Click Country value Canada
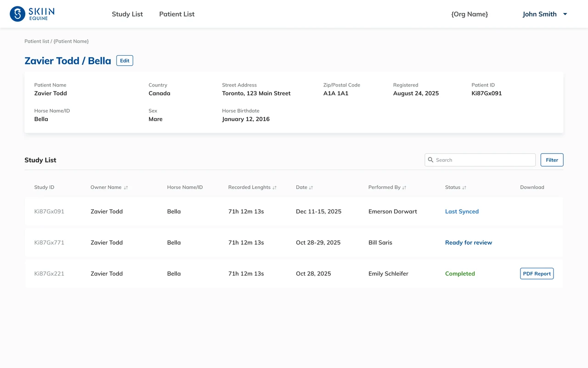 (159, 93)
